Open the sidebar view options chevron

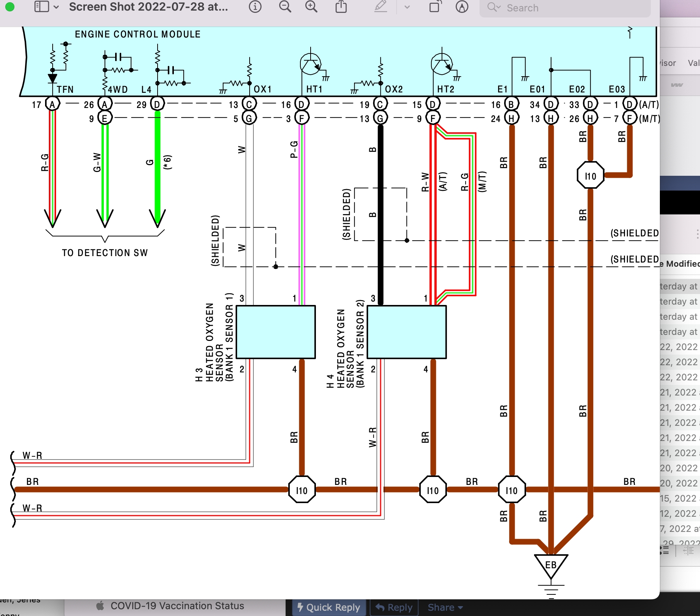point(56,7)
